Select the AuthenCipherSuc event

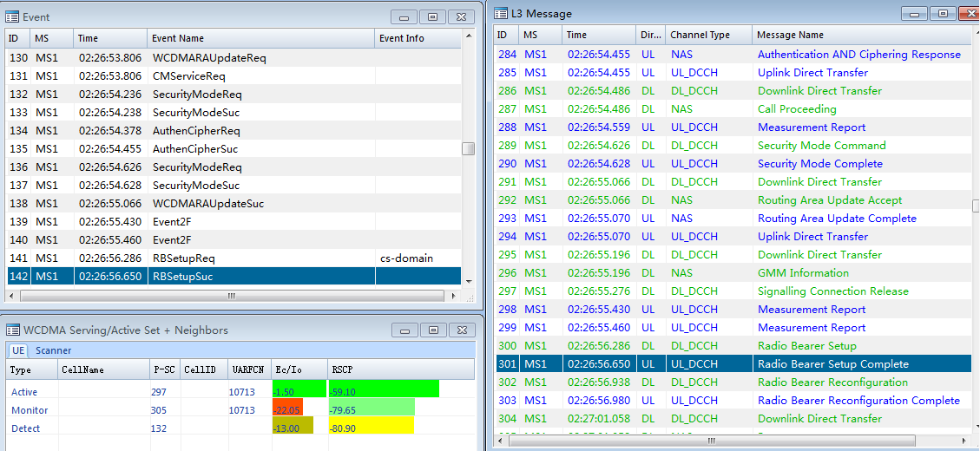pyautogui.click(x=233, y=149)
